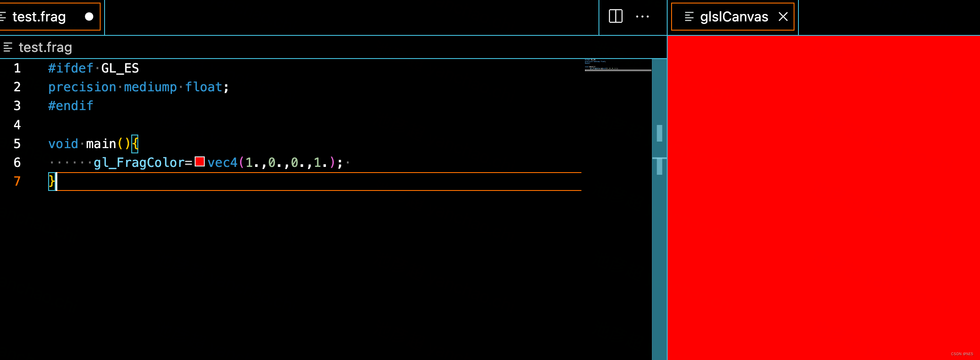Click the editor vertical scrollbar
Viewport: 980px width, 360px height.
tap(659, 209)
